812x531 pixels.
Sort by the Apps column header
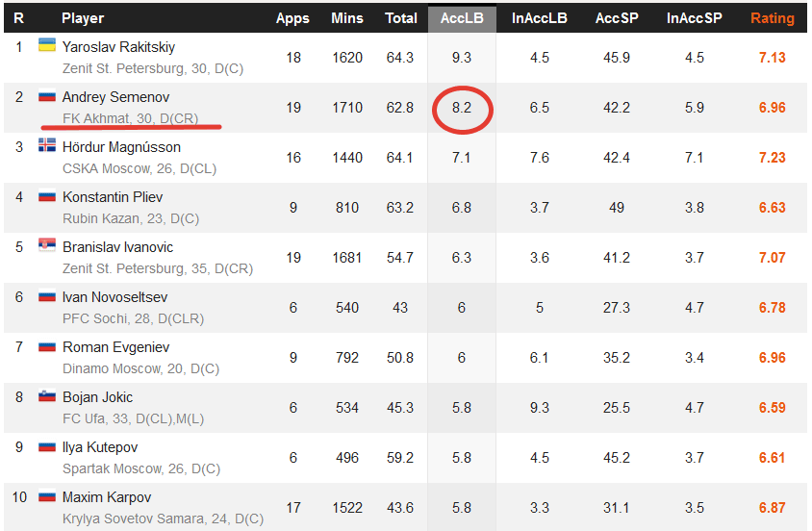[x=292, y=18]
